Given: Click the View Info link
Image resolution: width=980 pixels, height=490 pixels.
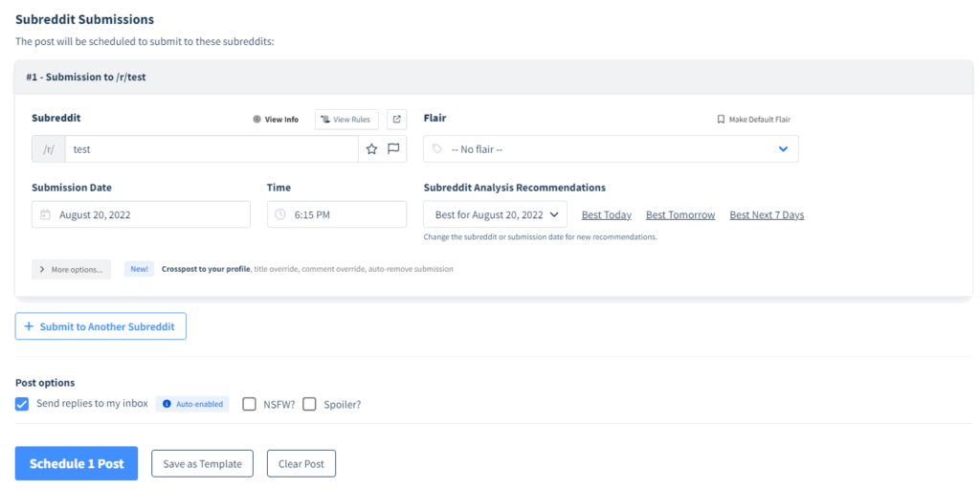Looking at the screenshot, I should pos(276,120).
